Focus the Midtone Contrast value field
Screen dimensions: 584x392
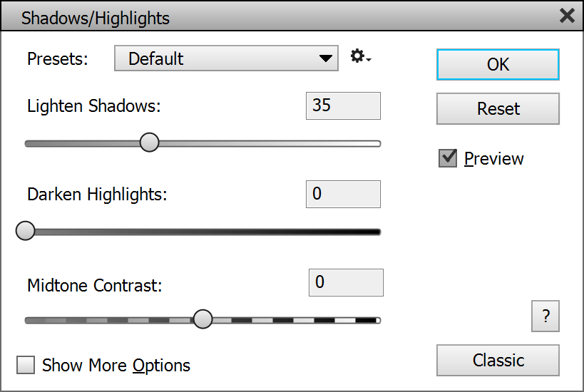(346, 282)
